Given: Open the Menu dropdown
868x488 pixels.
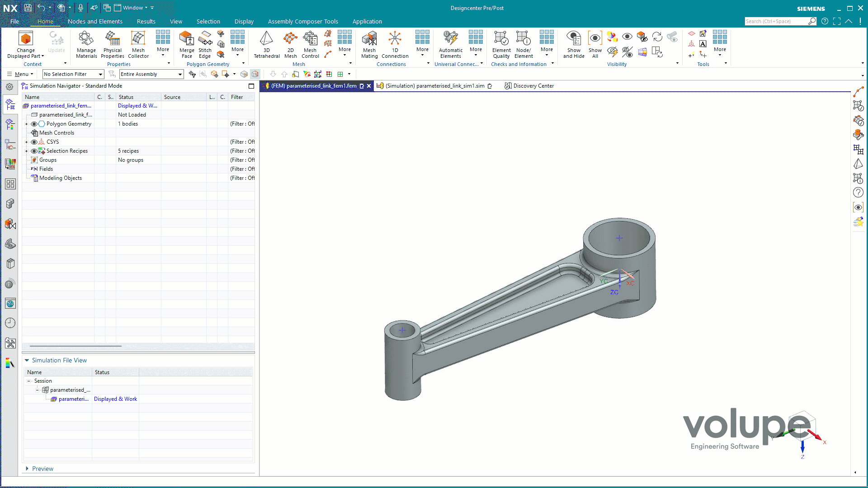Looking at the screenshot, I should 20,74.
